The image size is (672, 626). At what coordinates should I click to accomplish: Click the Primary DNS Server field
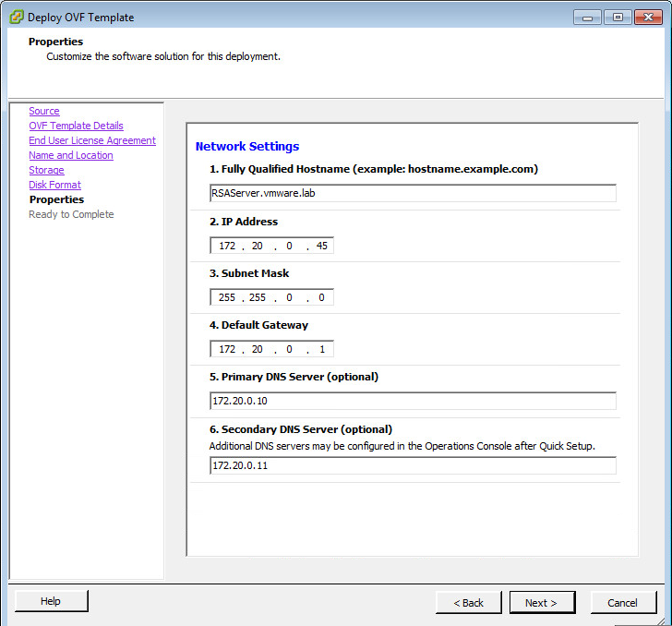click(x=413, y=401)
